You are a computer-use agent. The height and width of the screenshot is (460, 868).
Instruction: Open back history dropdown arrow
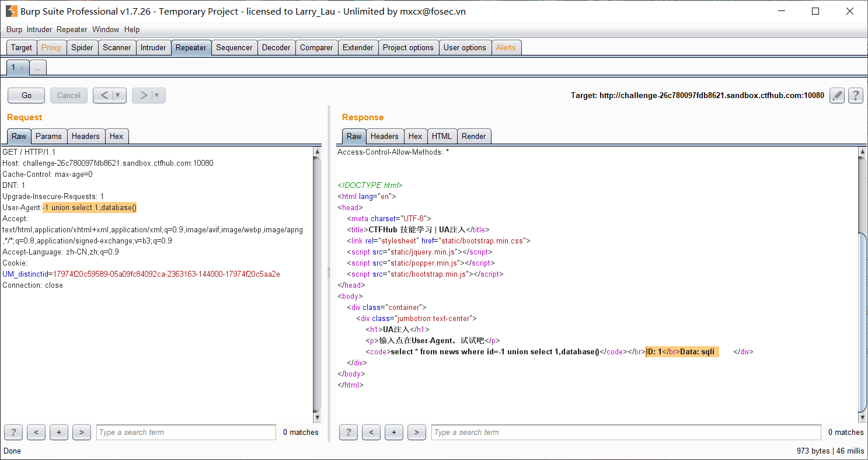[119, 96]
